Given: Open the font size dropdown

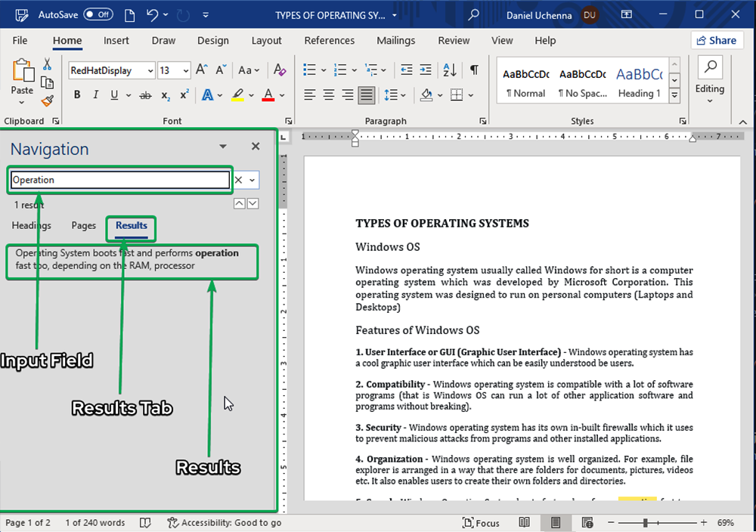Looking at the screenshot, I should pos(186,70).
